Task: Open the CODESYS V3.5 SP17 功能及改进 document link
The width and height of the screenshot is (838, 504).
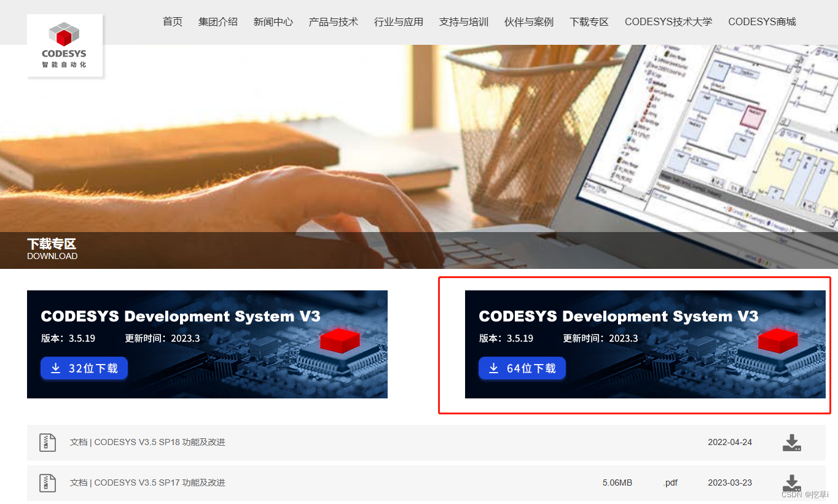Action: tap(147, 483)
